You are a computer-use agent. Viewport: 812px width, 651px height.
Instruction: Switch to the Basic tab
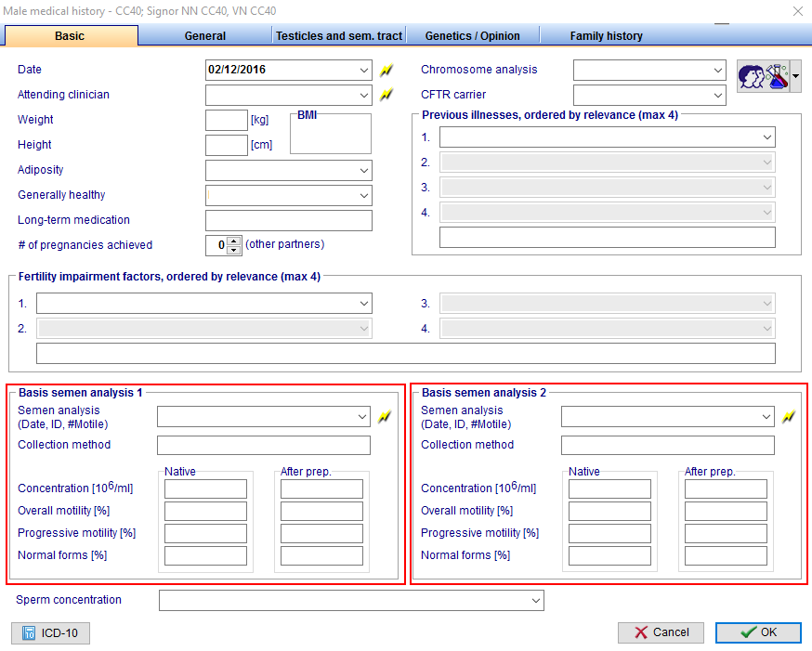tap(70, 35)
